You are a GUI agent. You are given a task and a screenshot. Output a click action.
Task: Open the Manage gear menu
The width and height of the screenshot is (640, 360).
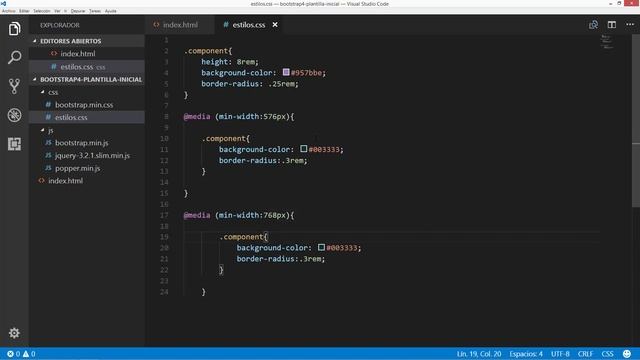pyautogui.click(x=14, y=333)
